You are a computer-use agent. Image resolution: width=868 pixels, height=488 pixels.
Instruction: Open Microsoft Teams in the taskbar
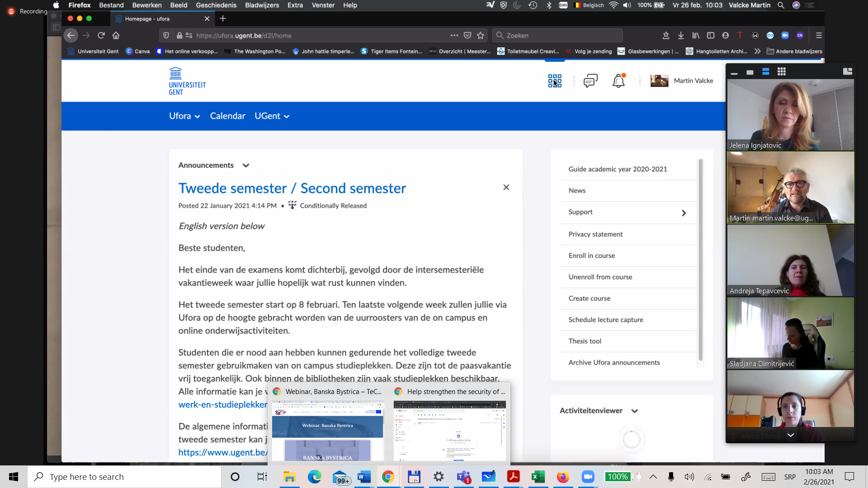point(463,477)
